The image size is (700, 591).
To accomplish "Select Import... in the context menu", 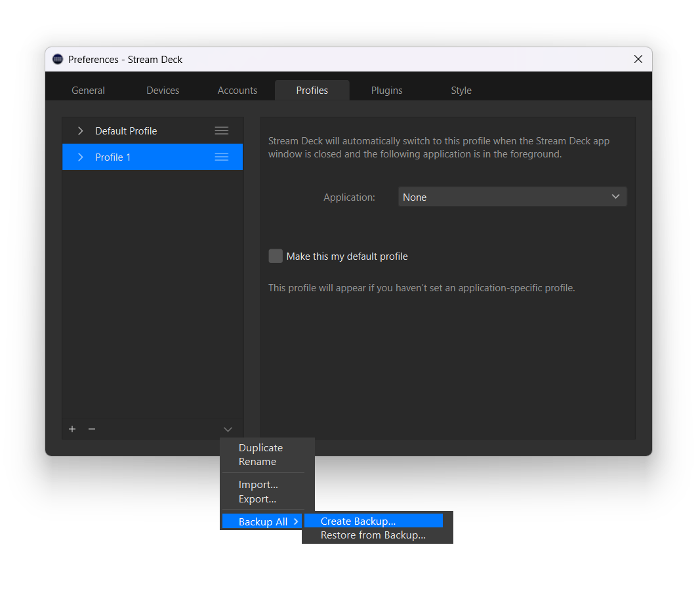I will point(258,485).
